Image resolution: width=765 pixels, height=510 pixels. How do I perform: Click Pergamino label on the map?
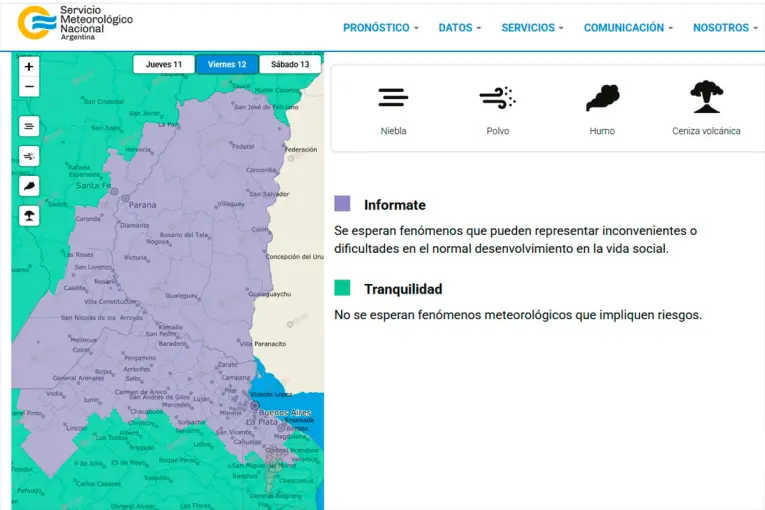tap(140, 358)
